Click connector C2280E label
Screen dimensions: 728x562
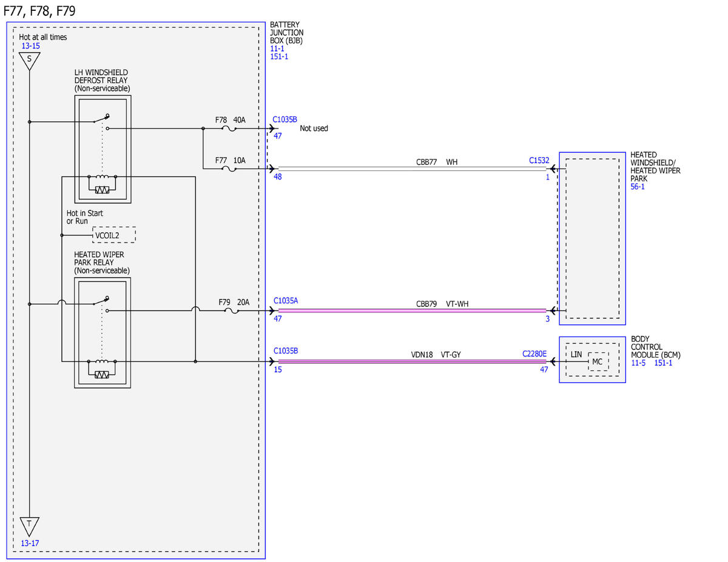(x=534, y=353)
